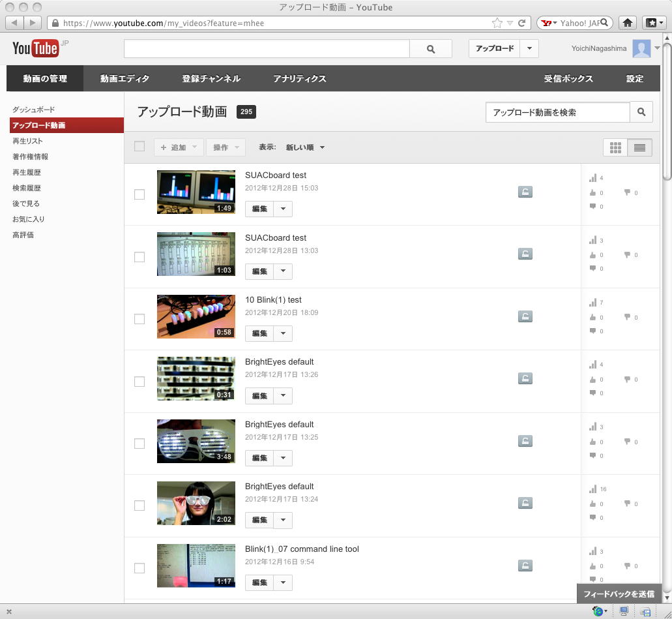Viewport: 672px width, 619px height.
Task: Open the 受信ボックス tab
Action: (568, 78)
